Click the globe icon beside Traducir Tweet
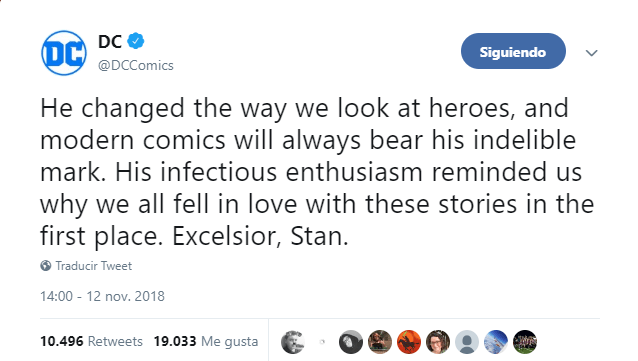 (46, 266)
